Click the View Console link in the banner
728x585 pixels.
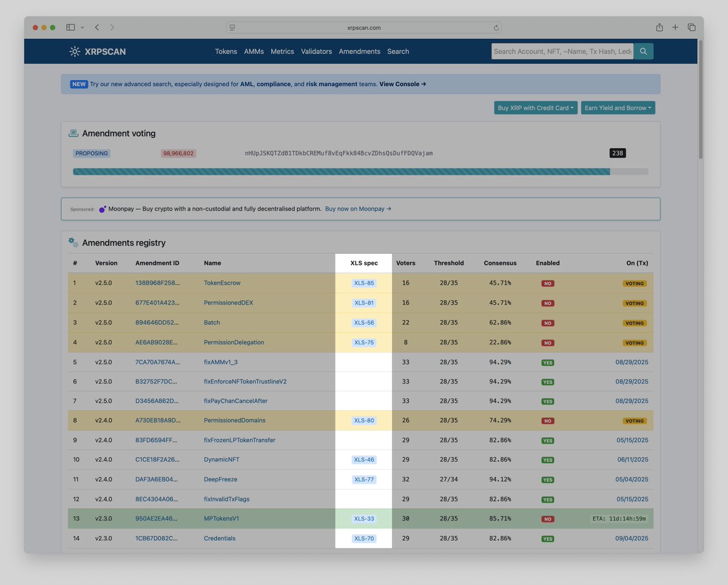[x=402, y=84]
